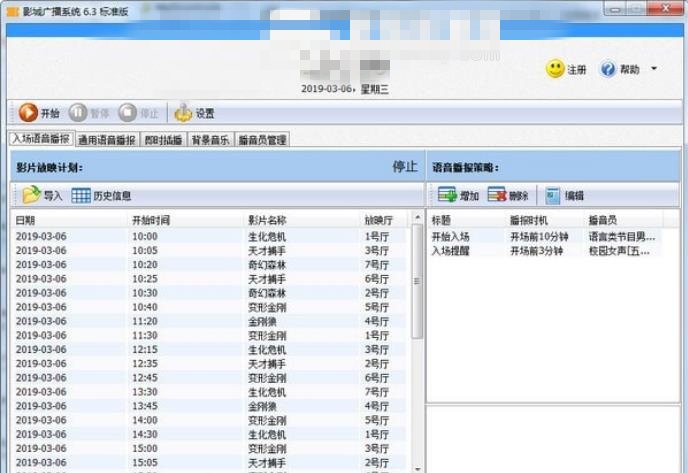The height and width of the screenshot is (473, 688).
Task: Select the 入场语音播报 tab
Action: click(41, 139)
